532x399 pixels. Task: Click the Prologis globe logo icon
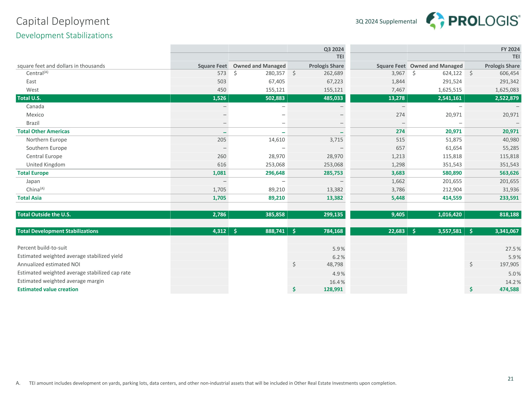tap(435, 21)
